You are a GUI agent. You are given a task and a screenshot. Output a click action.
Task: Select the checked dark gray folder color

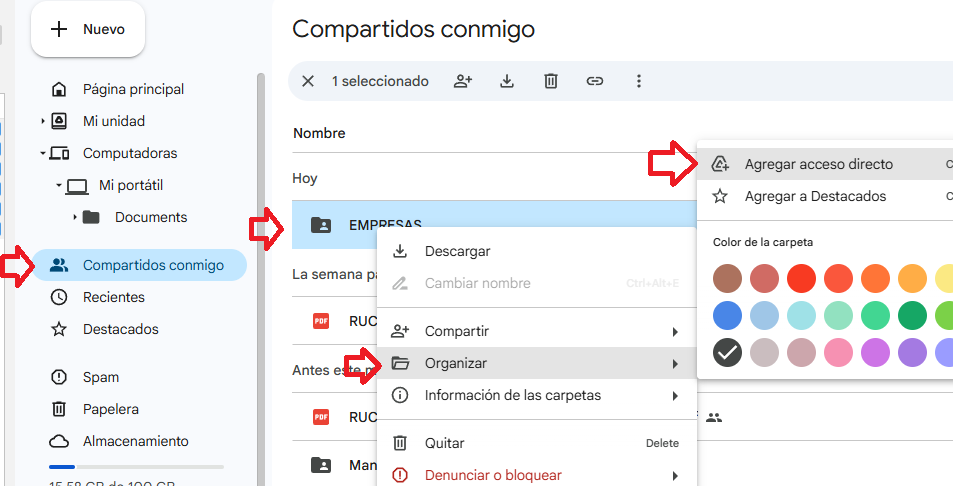(x=727, y=353)
